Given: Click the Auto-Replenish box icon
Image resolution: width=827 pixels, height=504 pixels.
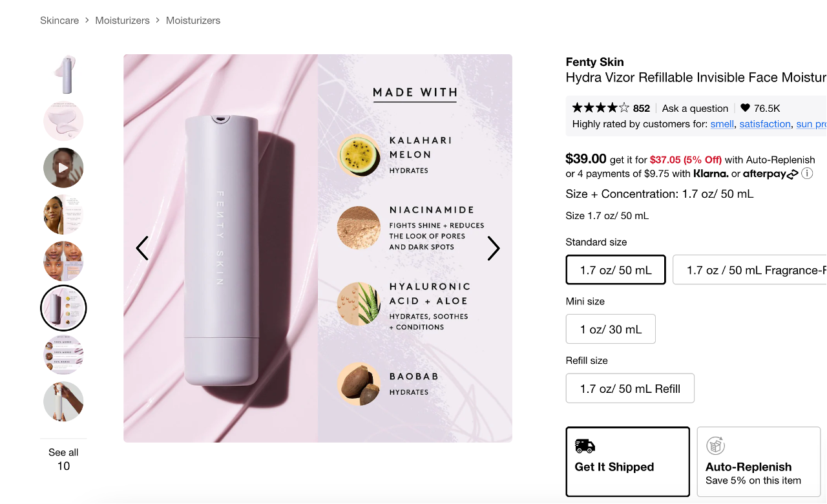Looking at the screenshot, I should click(715, 446).
